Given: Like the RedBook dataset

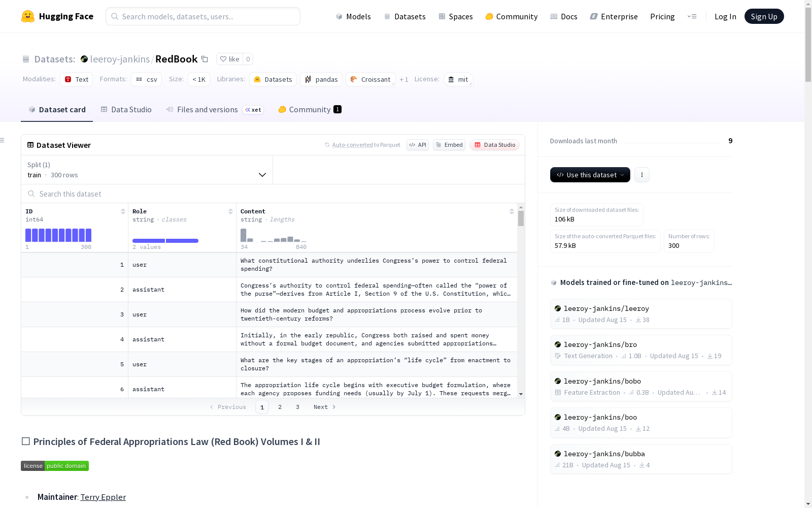Looking at the screenshot, I should [229, 59].
